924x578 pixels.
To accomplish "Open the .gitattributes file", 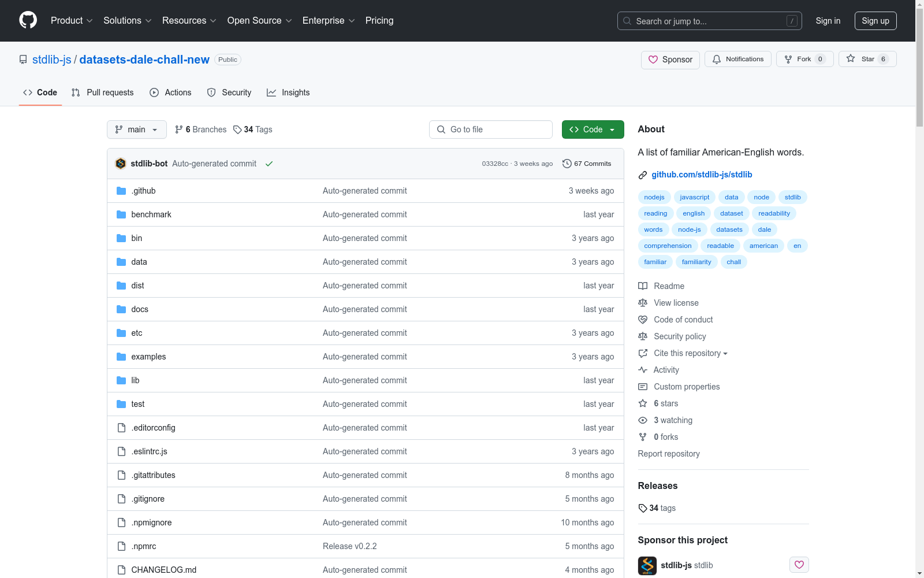I will 153,475.
